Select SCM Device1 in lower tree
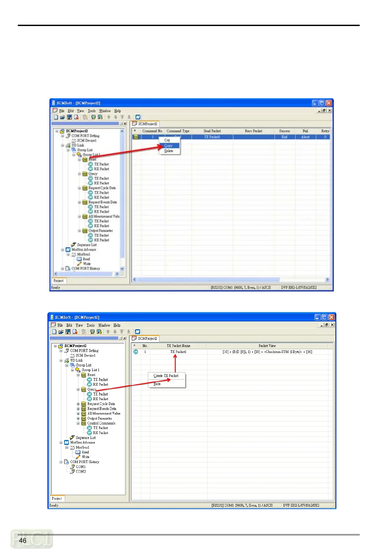392x555 pixels. 85,356
